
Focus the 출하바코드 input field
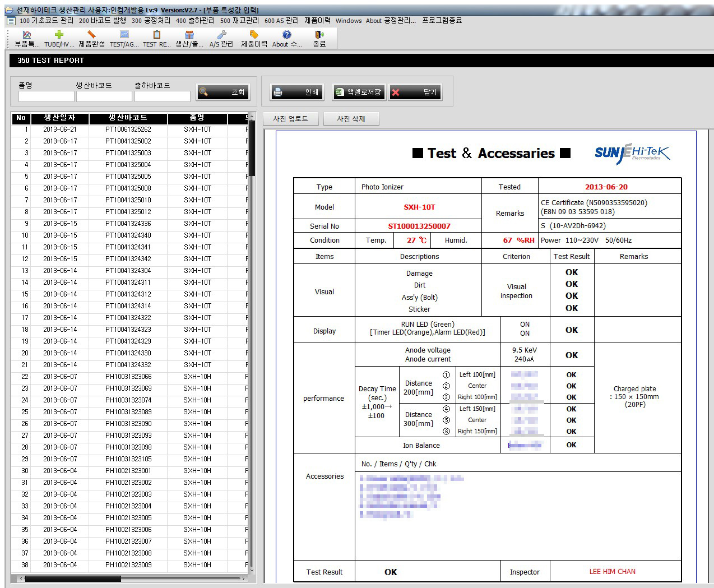tap(163, 96)
